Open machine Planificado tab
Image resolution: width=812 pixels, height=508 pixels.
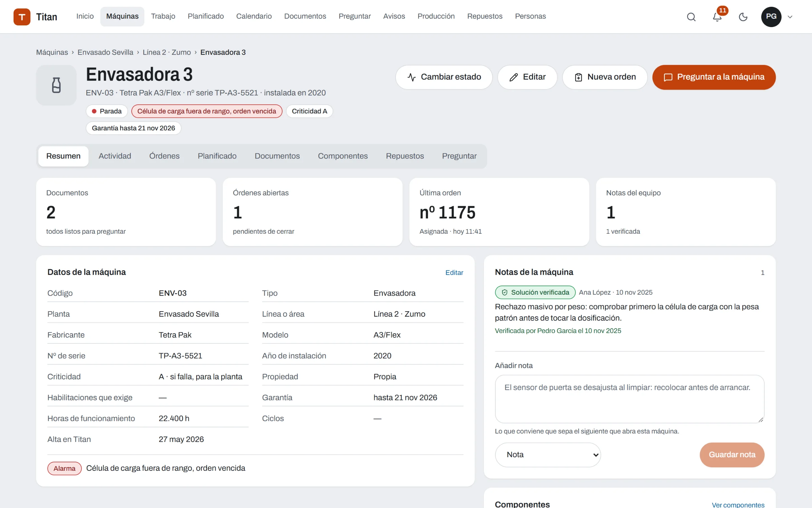tap(217, 156)
